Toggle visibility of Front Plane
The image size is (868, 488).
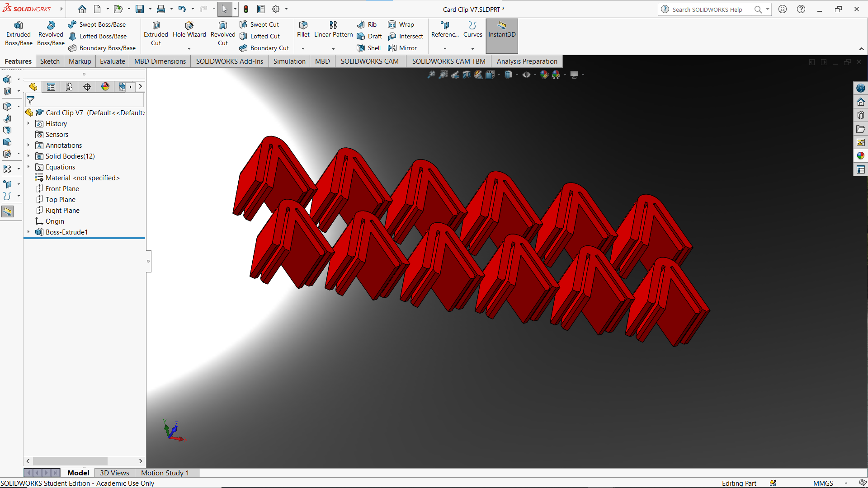(62, 188)
